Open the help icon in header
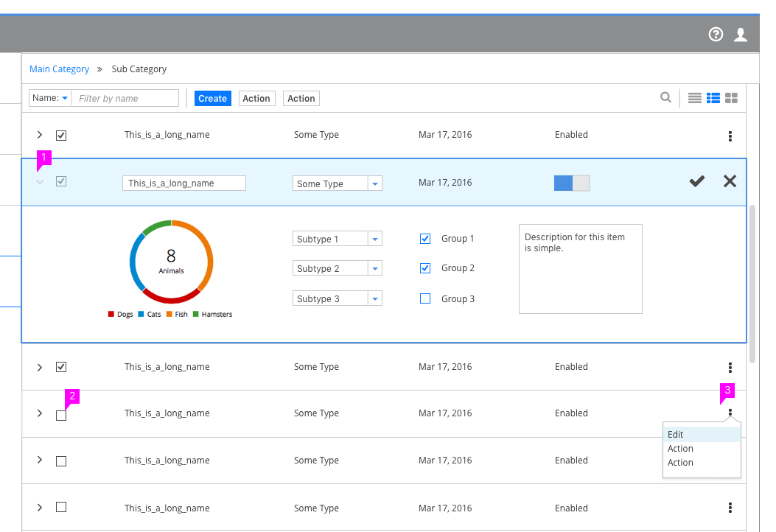 [716, 34]
